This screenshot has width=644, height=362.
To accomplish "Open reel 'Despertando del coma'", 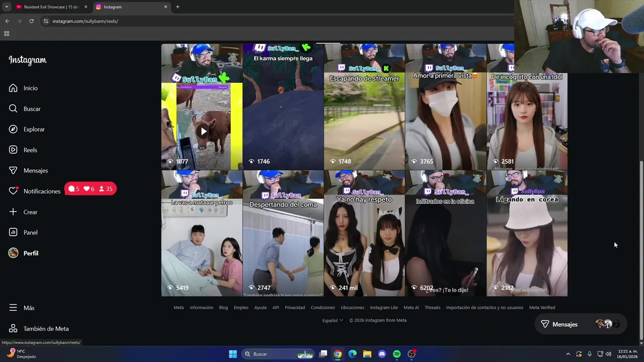I will 283,233.
